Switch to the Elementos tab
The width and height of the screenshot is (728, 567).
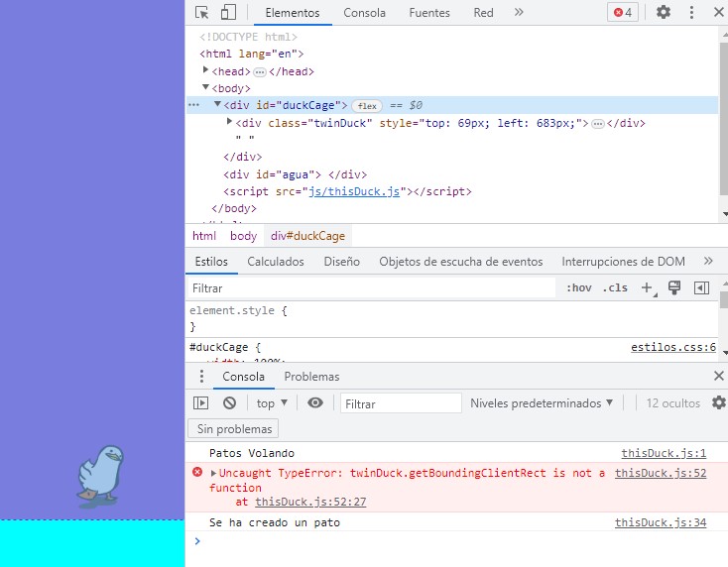(293, 13)
